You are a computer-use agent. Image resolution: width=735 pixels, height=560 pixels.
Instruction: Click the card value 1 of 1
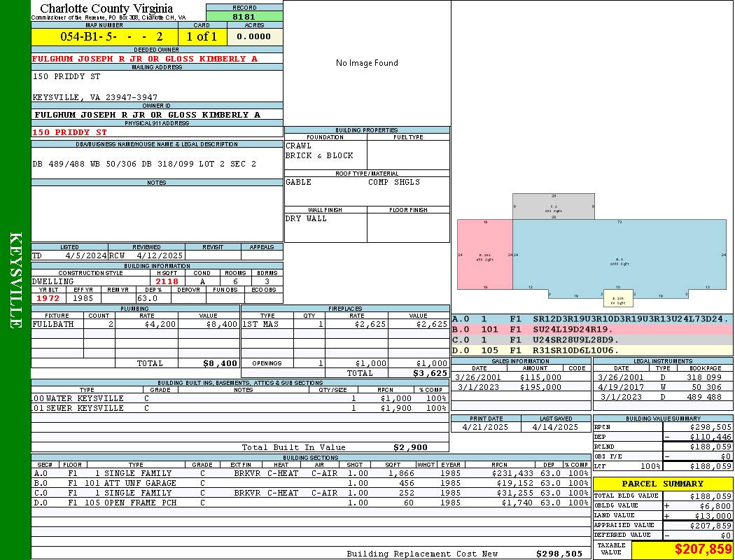coord(202,36)
